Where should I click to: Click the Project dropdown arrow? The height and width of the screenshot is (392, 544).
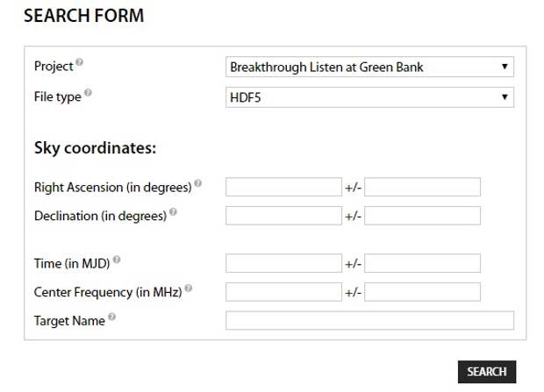pos(505,67)
